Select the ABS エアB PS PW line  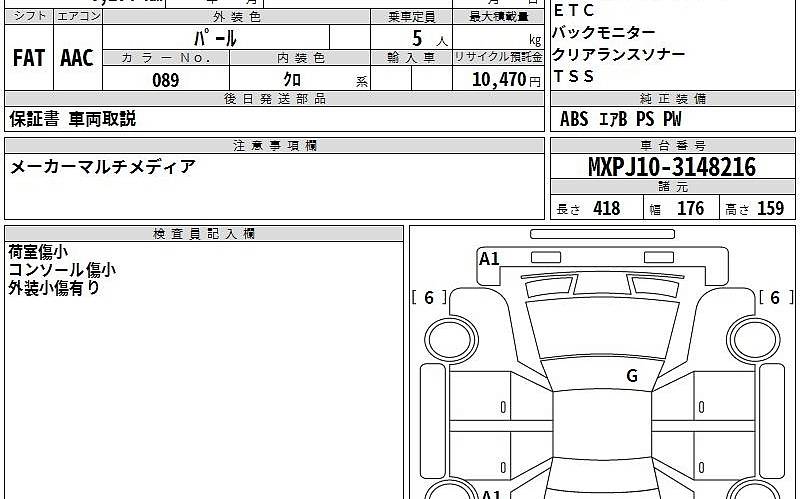[620, 119]
